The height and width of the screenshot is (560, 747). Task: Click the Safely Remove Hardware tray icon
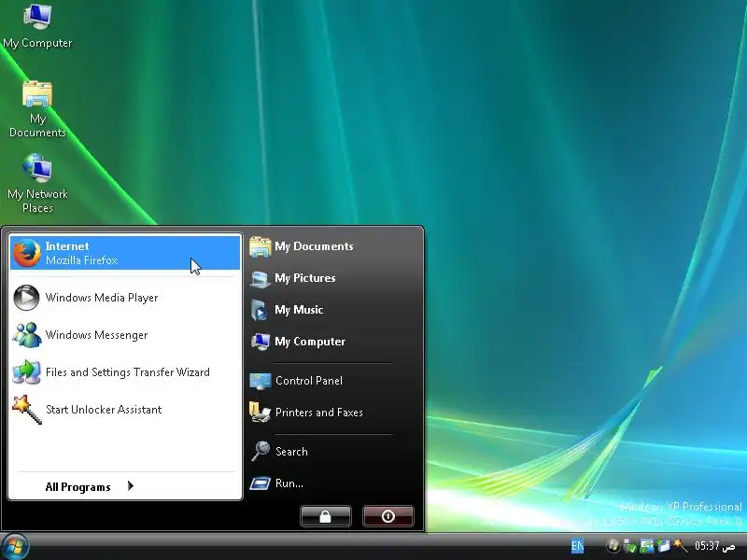(x=629, y=546)
